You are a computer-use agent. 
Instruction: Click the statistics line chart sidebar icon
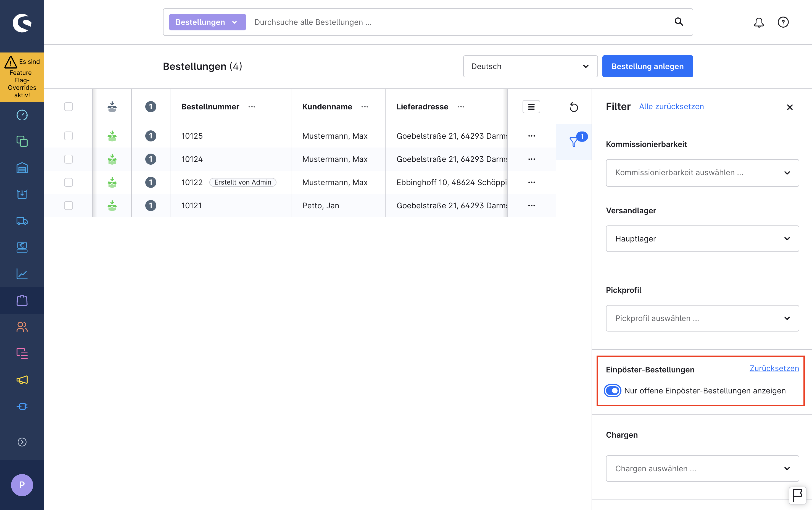tap(22, 274)
